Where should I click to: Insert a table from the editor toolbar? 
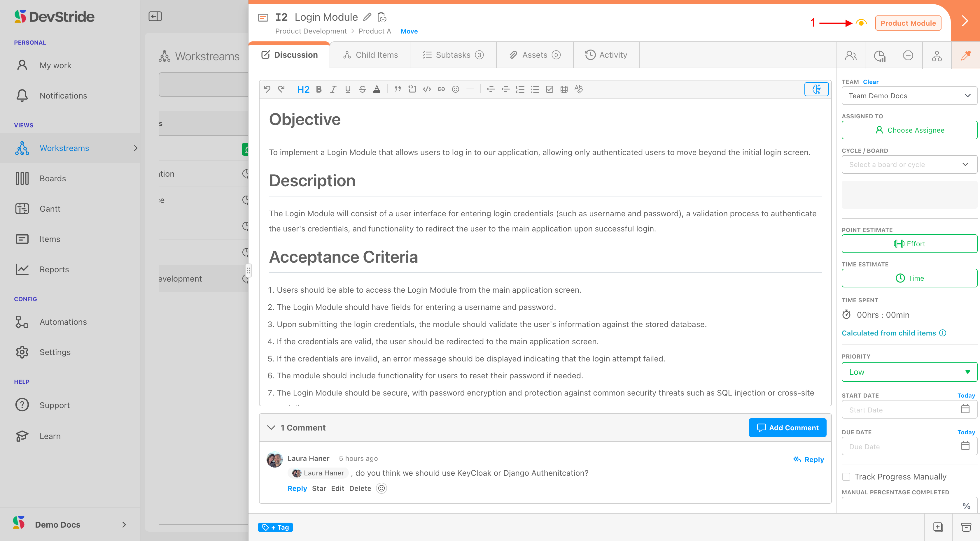pyautogui.click(x=564, y=89)
